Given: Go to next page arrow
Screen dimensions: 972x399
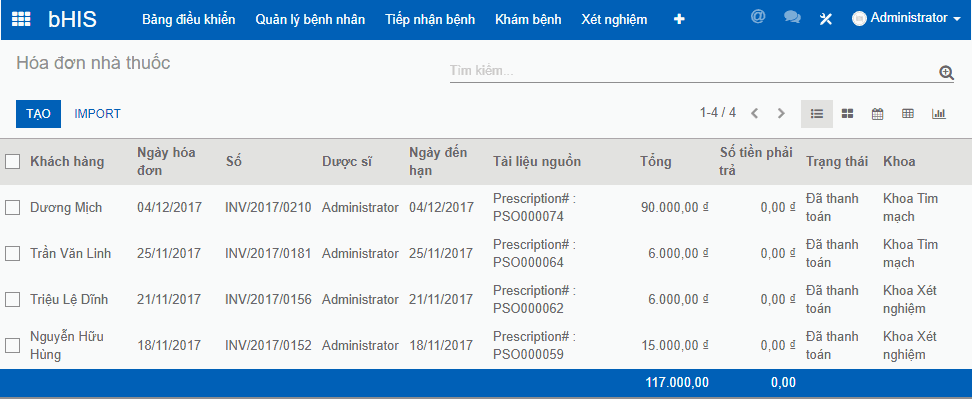Looking at the screenshot, I should point(781,113).
